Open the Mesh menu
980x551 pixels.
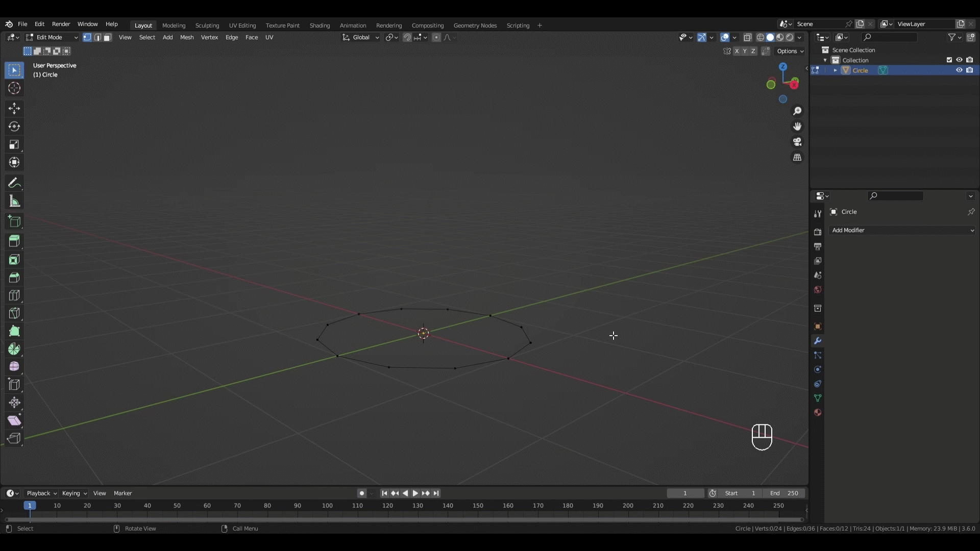click(187, 37)
